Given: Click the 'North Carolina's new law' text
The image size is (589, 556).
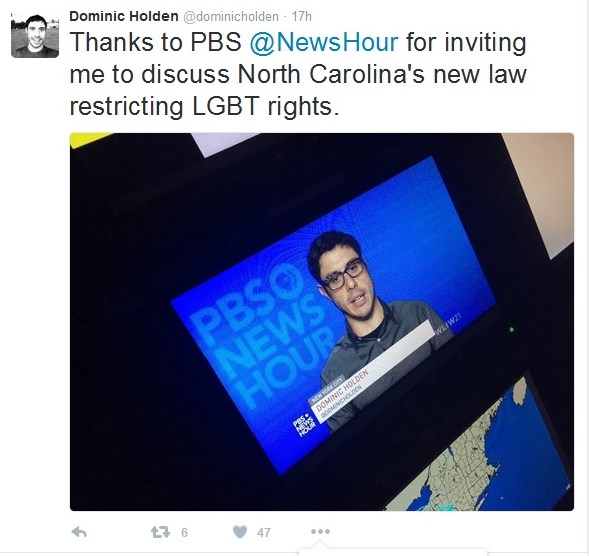Looking at the screenshot, I should (382, 74).
